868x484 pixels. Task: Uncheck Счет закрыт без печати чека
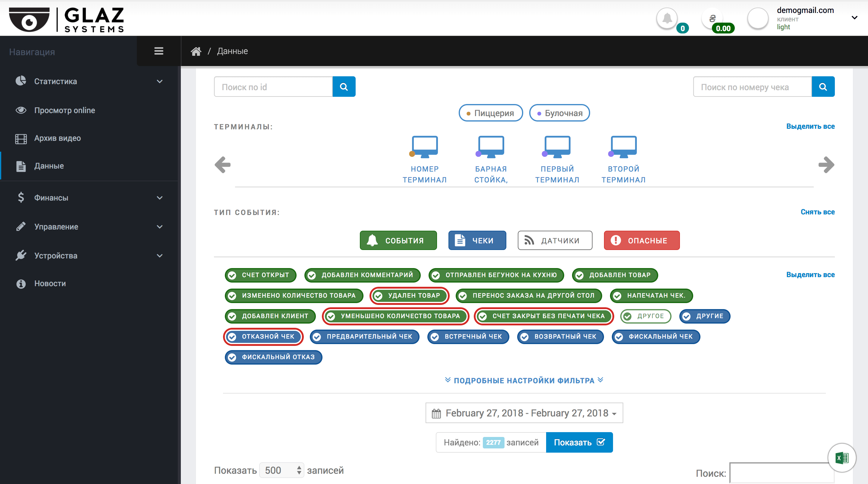click(543, 316)
